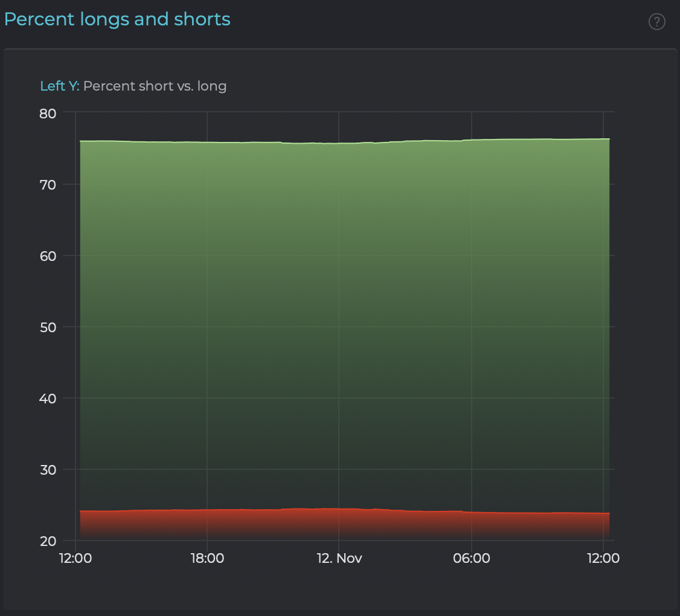Click the earliest 12:00 time axis label
The height and width of the screenshot is (616, 680).
click(x=75, y=558)
